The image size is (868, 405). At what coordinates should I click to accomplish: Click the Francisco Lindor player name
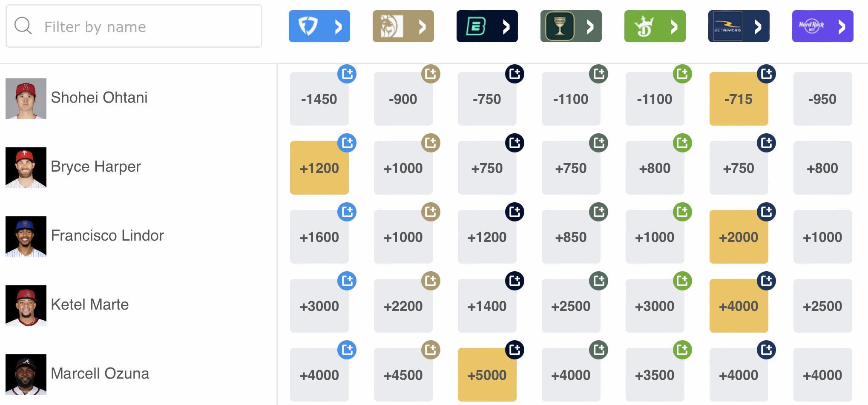pos(107,236)
